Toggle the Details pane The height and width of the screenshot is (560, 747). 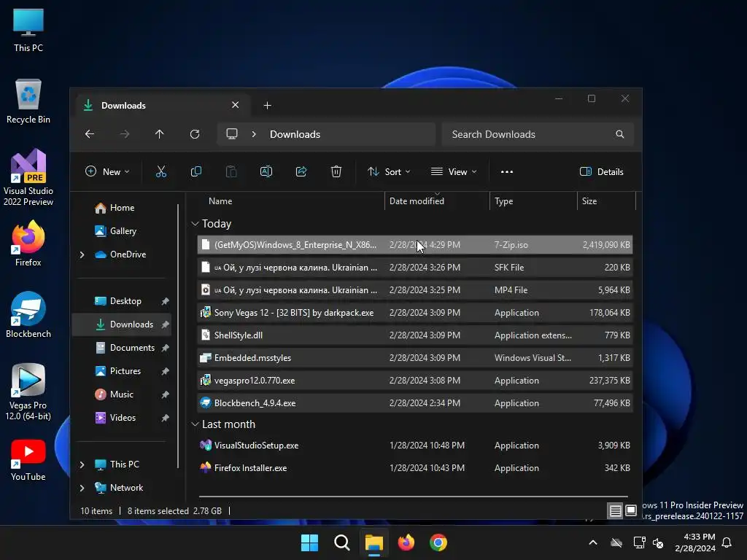click(602, 172)
